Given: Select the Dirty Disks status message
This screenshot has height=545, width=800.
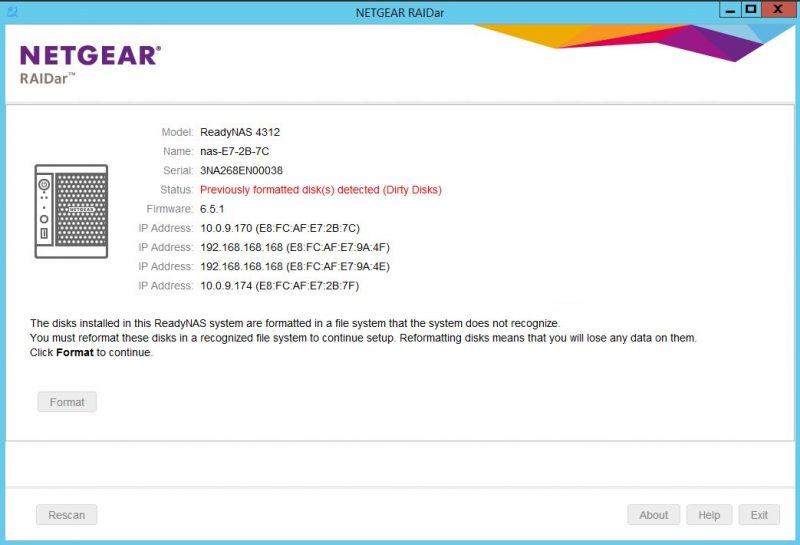Looking at the screenshot, I should [321, 190].
